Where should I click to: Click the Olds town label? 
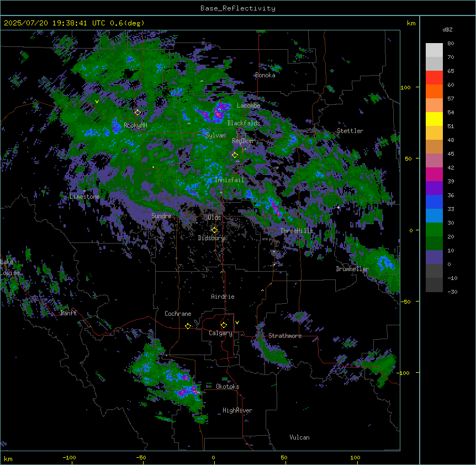[x=214, y=218]
